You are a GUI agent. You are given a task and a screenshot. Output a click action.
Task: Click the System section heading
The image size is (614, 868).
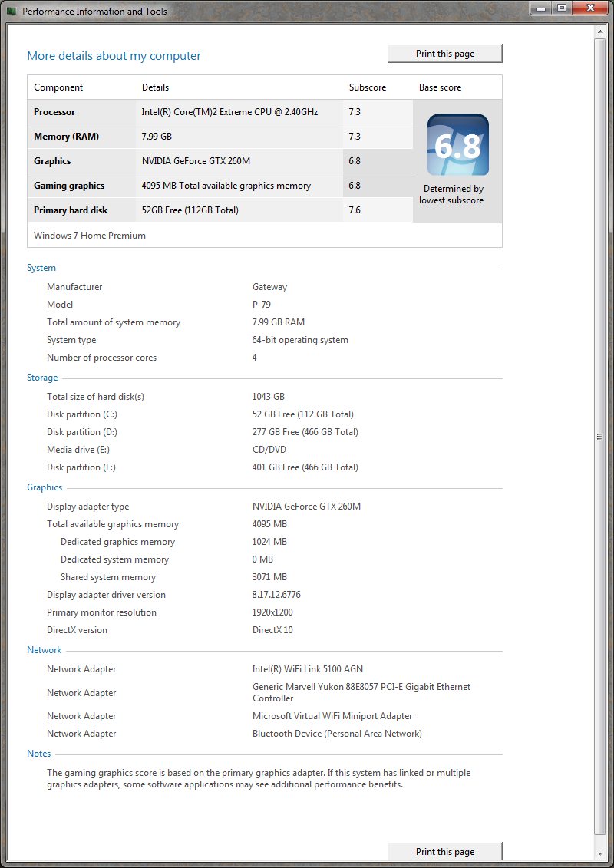point(41,268)
